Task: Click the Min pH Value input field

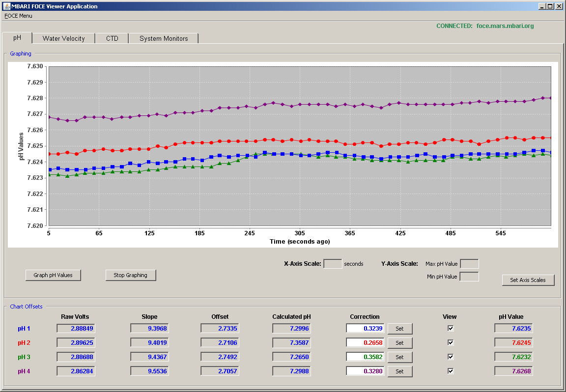Action: tap(469, 277)
